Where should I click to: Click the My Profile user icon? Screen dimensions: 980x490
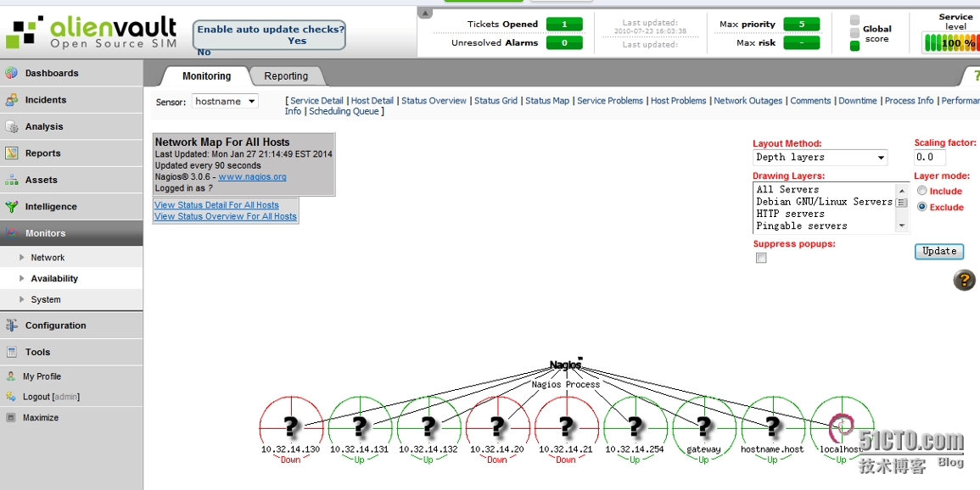[11, 376]
